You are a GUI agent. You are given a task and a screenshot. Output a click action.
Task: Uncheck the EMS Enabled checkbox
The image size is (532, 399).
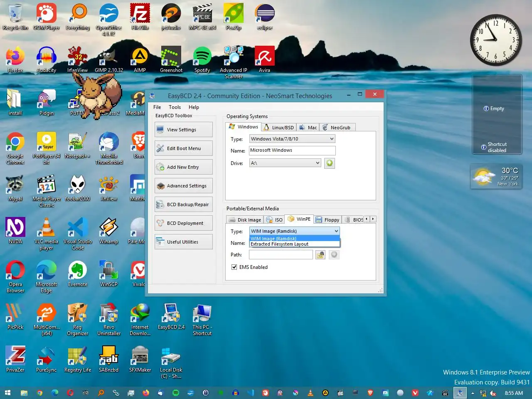(234, 267)
